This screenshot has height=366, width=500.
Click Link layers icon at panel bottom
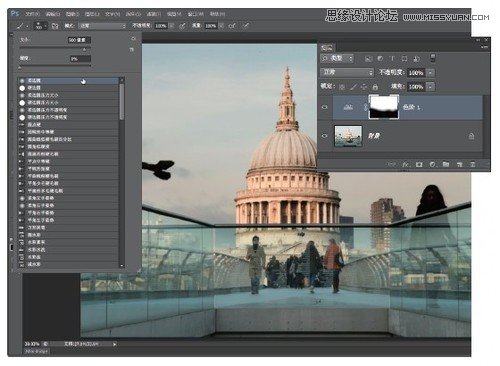[392, 164]
